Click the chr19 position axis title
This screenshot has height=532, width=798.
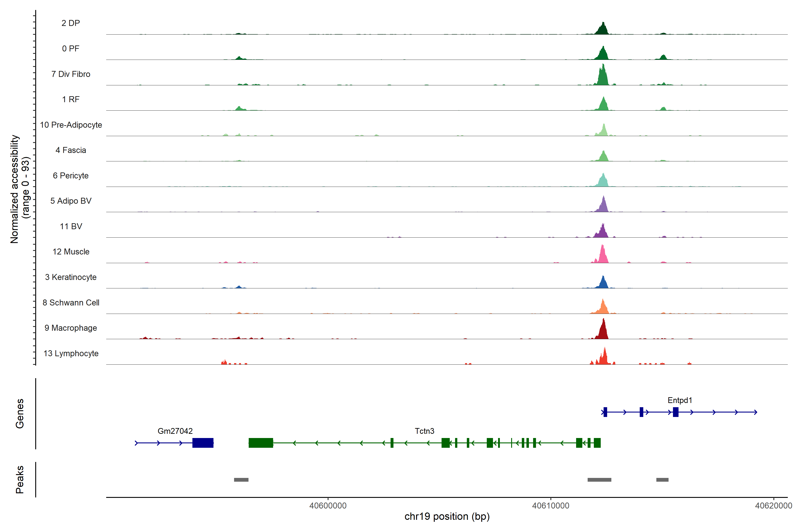click(447, 516)
